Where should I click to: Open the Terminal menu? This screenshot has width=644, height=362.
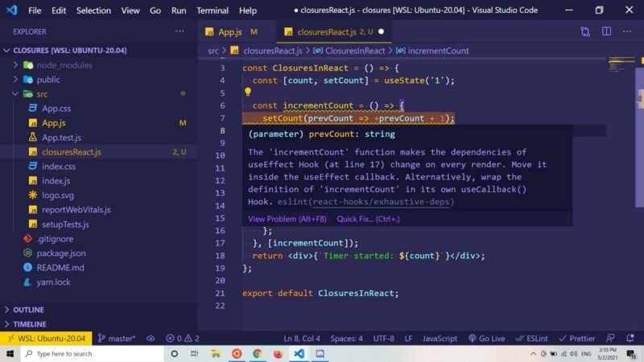(x=213, y=10)
